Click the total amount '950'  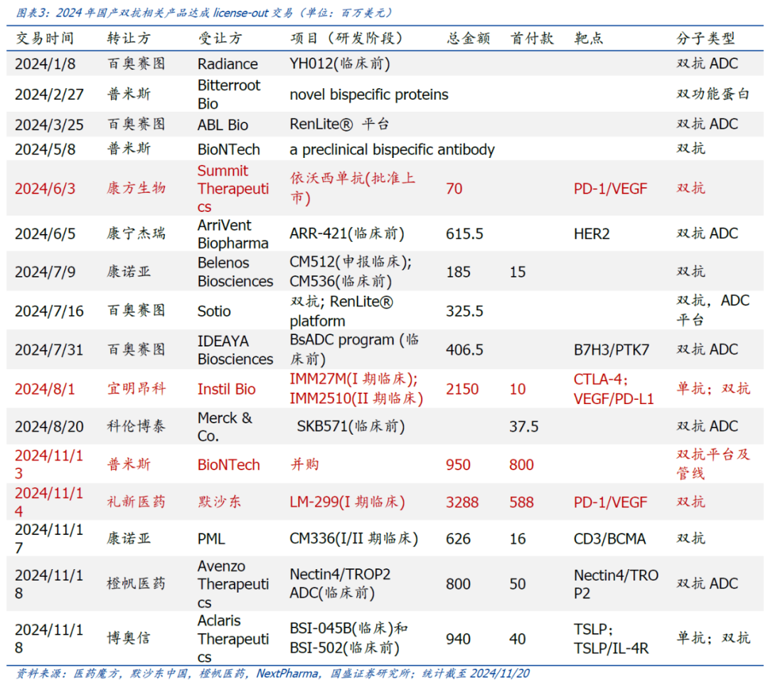(x=458, y=464)
